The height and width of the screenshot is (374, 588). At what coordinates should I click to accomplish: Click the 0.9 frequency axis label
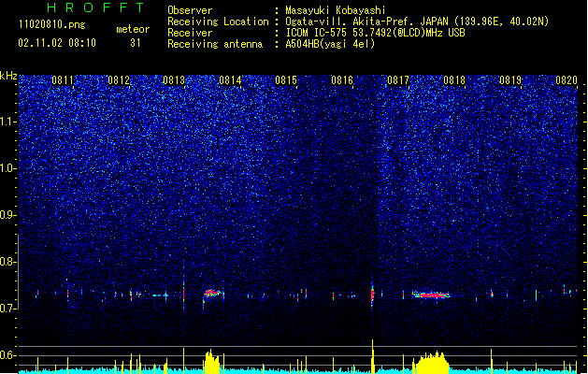pos(7,215)
